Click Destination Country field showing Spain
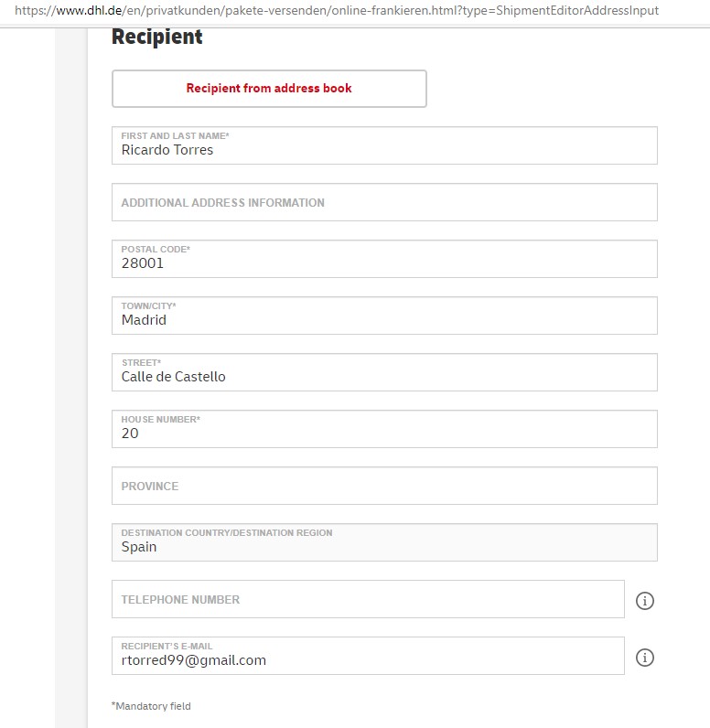The image size is (710, 728). pos(384,541)
